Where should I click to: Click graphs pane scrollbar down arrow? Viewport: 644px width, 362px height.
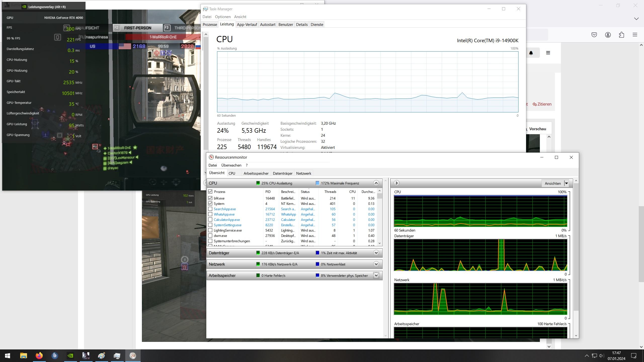[576, 336]
